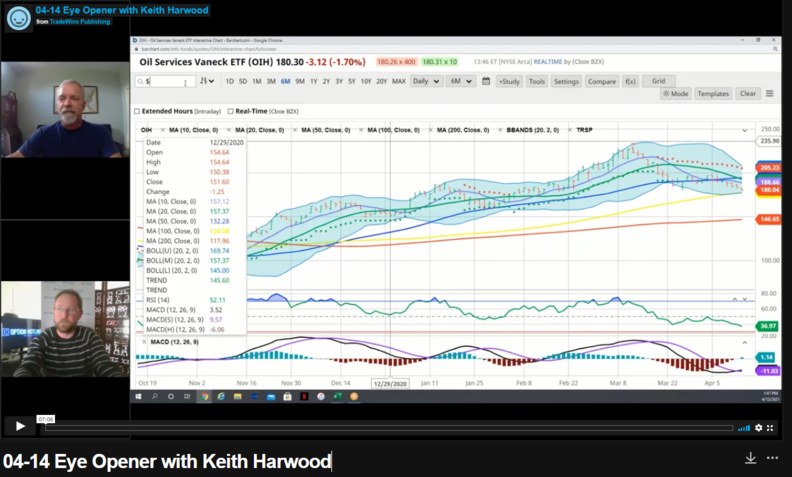
Task: Remove the TRSP study
Action: click(x=570, y=130)
